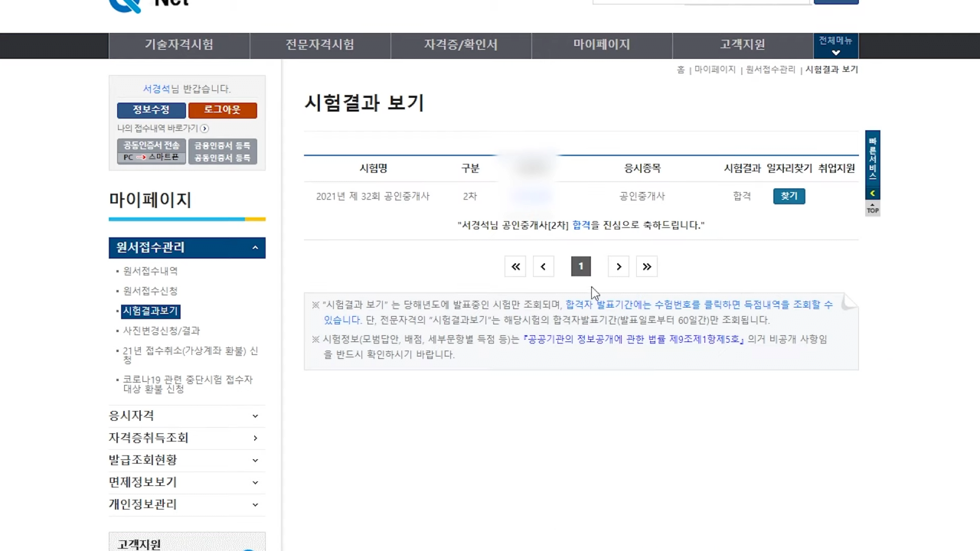Screen dimensions: 980x551
Task: Open 기술자격시험 navigation menu
Action: pos(179,45)
